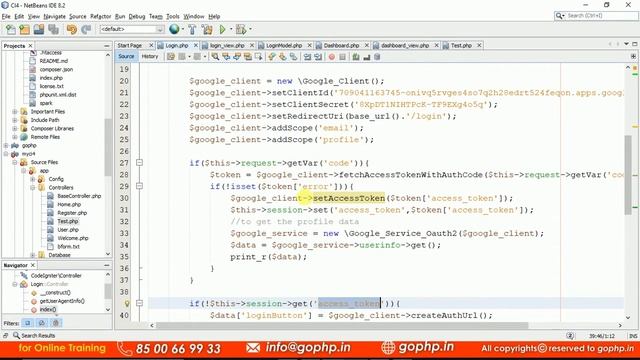Switch to LoginModel.php tab
The height and width of the screenshot is (360, 640).
(x=284, y=45)
